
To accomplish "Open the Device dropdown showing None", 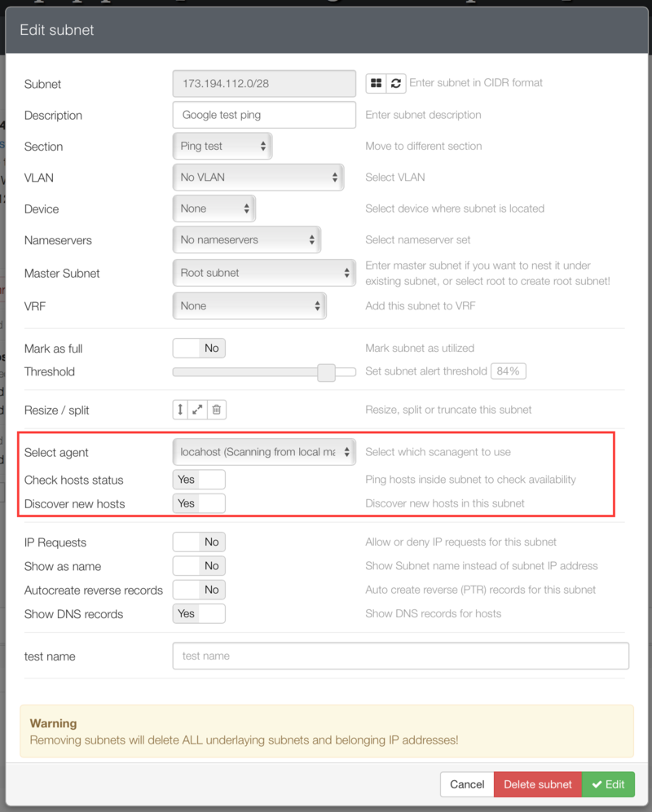I will pos(213,208).
